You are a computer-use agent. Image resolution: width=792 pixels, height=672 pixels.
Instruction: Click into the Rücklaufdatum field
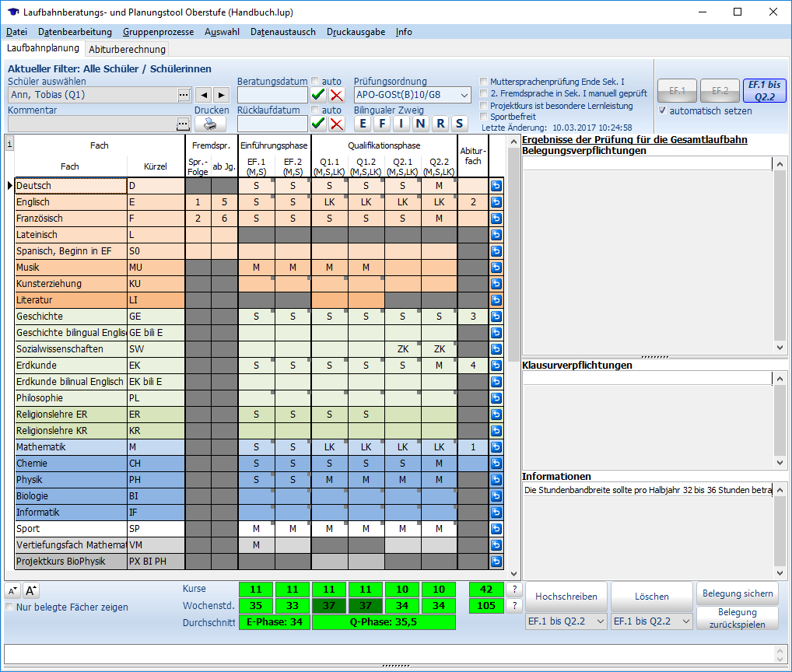pyautogui.click(x=272, y=124)
